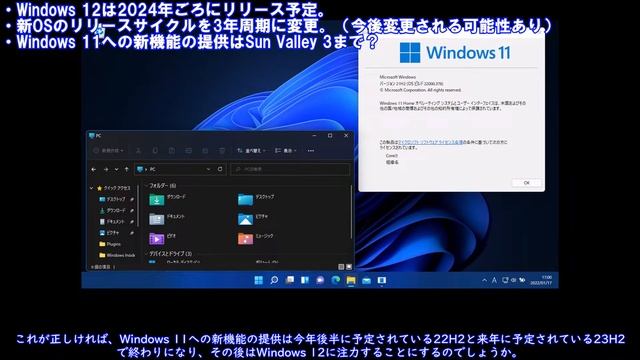
Task: Open the Mail app on taskbar
Action: [367, 280]
